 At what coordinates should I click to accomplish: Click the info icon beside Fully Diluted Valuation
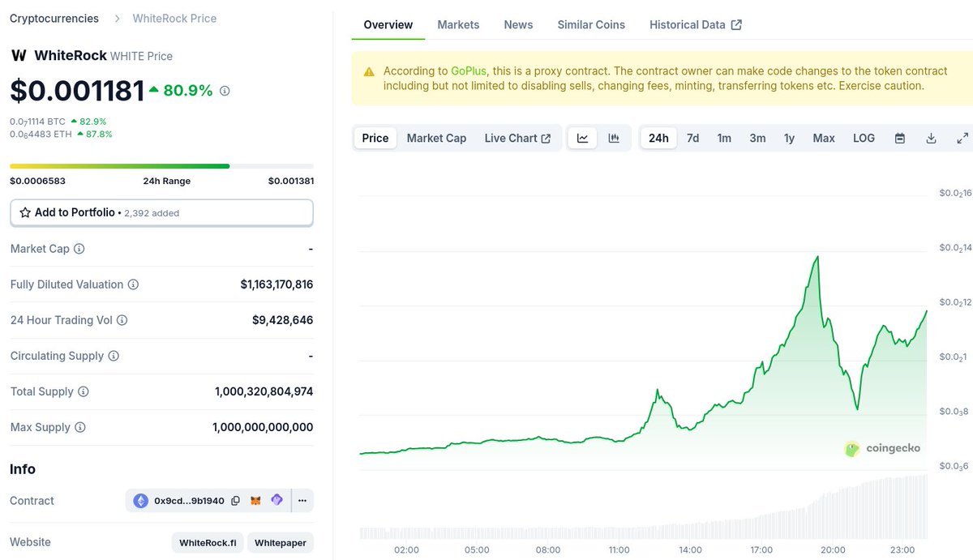point(133,284)
